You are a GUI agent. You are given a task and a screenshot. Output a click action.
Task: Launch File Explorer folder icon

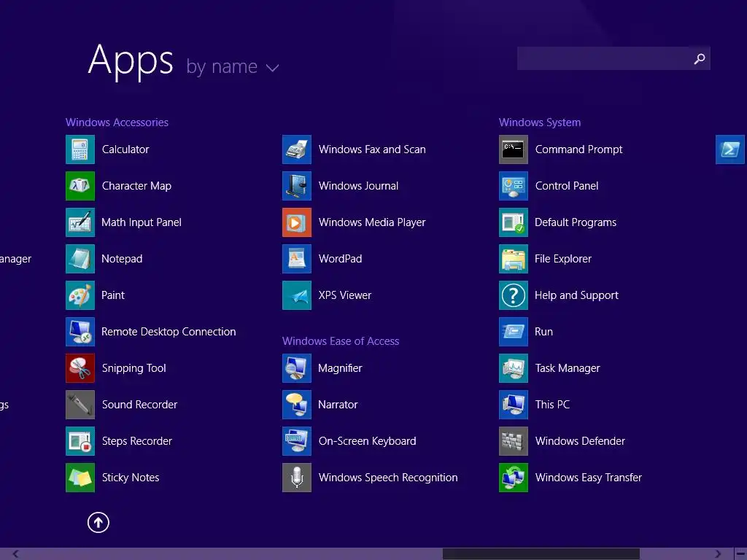(514, 259)
